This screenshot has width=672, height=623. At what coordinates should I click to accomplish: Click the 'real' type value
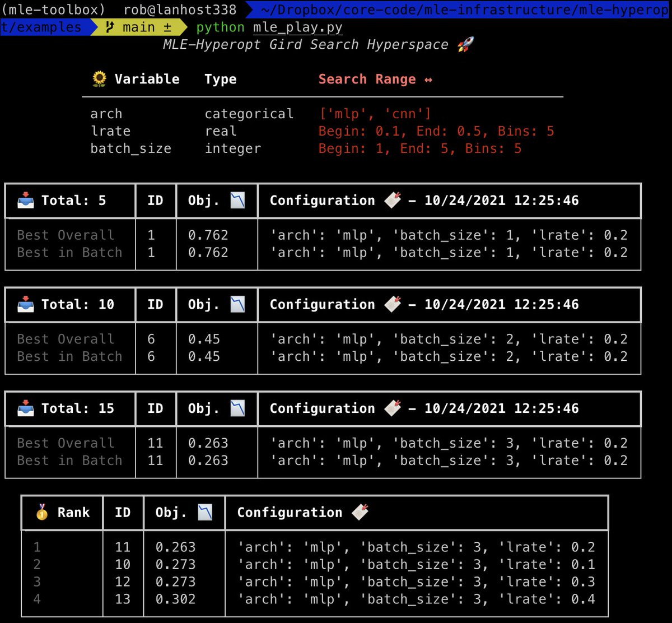click(x=221, y=131)
